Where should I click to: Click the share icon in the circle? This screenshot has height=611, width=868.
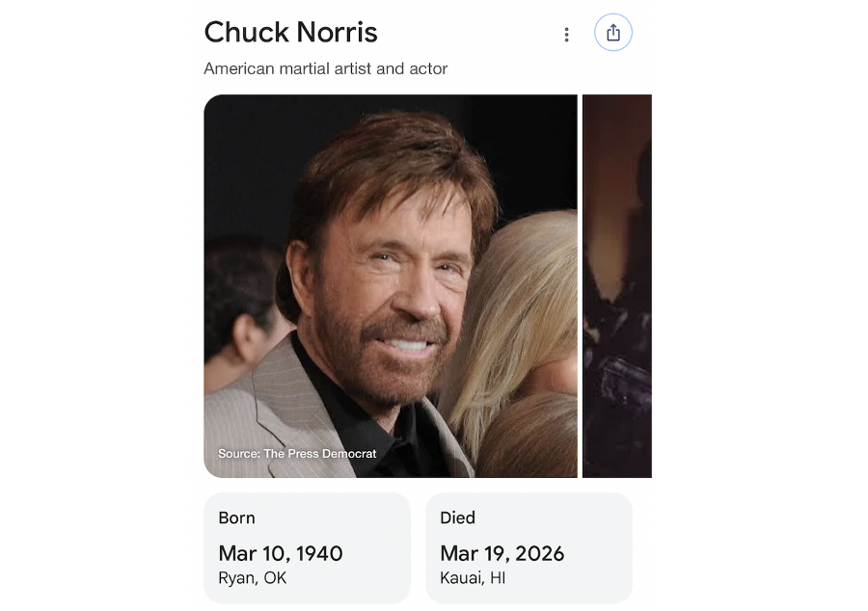(x=612, y=33)
